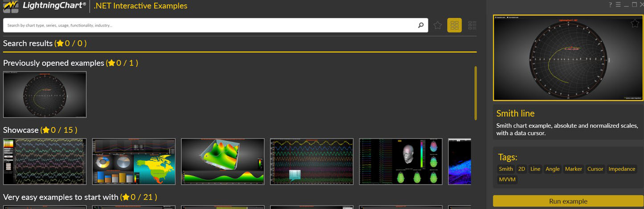644x209 pixels.
Task: Select the Smith tag
Action: [x=505, y=169]
